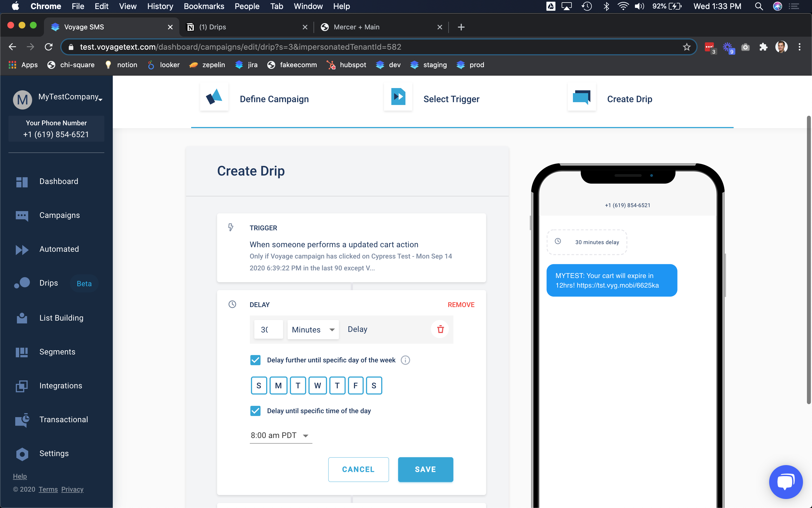Toggle the W (Wednesday) day button

pos(317,385)
